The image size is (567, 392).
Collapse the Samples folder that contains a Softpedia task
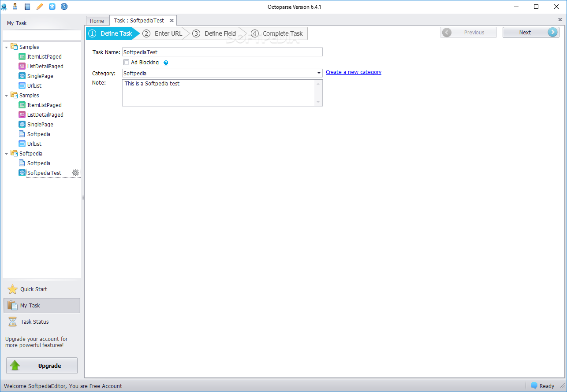pos(6,96)
